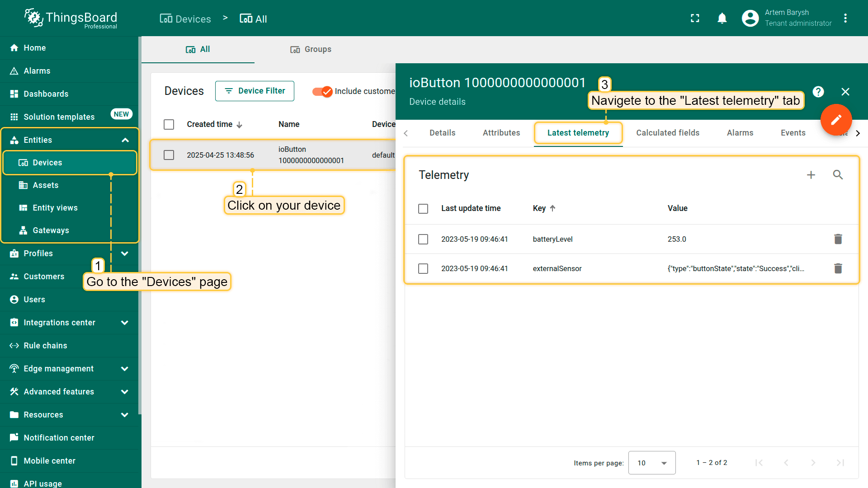Expand the Profiles section

(x=125, y=253)
